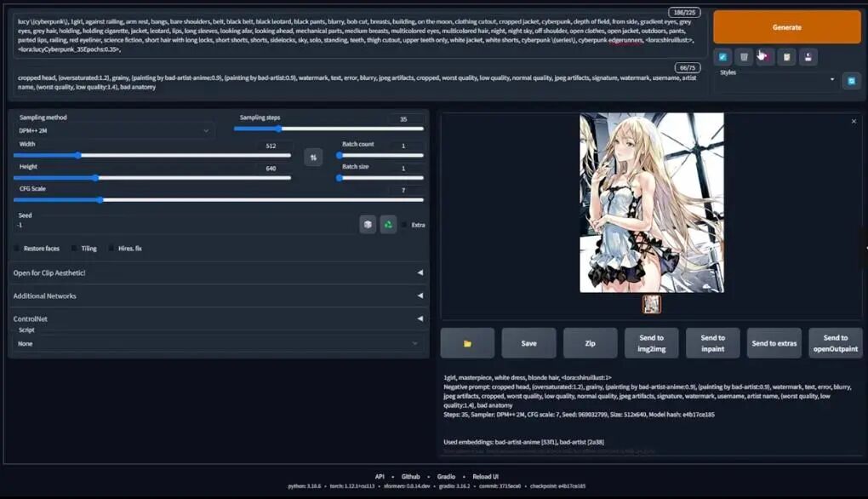Click the Batch size value field

click(405, 169)
